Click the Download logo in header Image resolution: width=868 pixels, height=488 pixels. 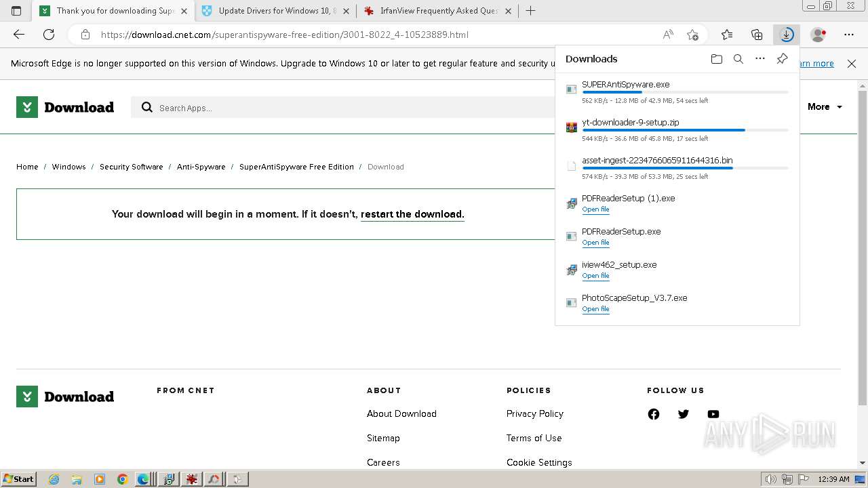coord(65,107)
